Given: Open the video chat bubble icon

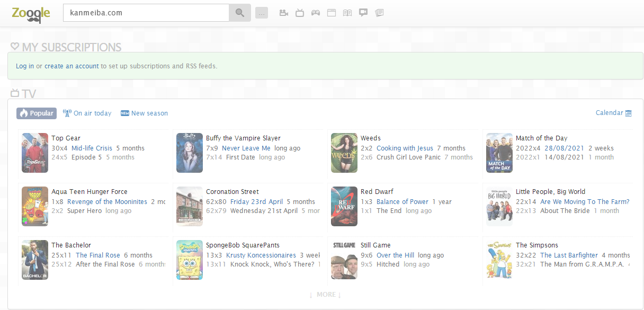Looking at the screenshot, I should (363, 13).
